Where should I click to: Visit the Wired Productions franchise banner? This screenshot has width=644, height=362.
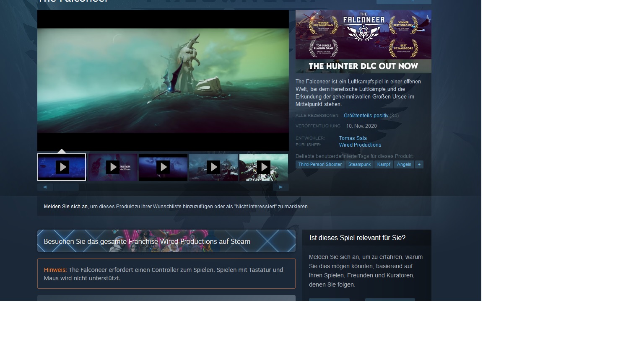coord(166,241)
